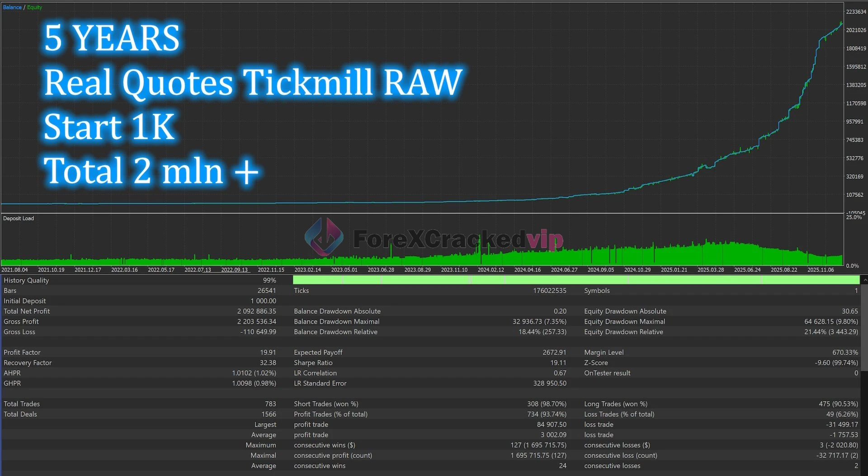Screen dimensions: 868x476
Task: Click the 2233634 y-axis label
Action: coord(856,12)
